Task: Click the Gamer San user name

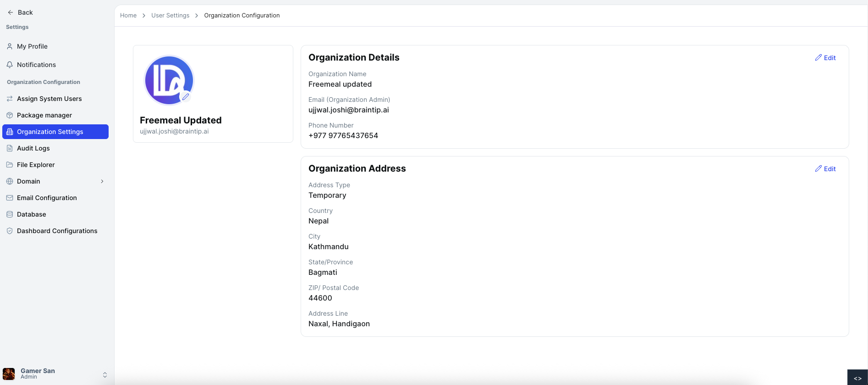Action: point(38,371)
